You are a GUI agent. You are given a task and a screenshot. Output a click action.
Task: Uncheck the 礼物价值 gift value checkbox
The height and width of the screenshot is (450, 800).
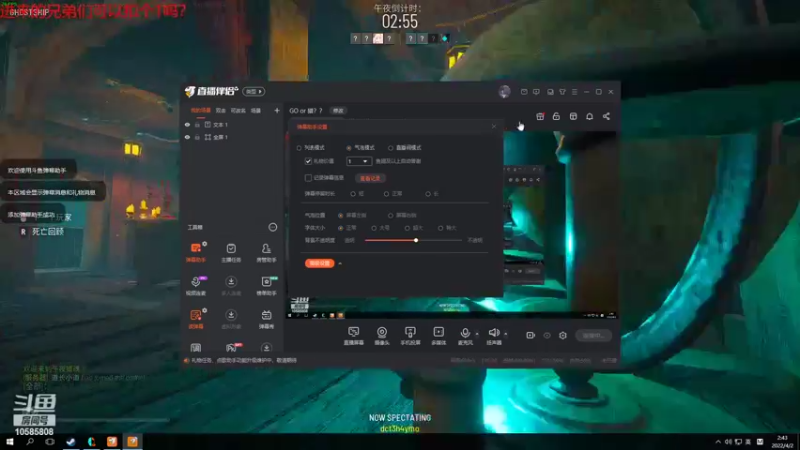pyautogui.click(x=308, y=161)
